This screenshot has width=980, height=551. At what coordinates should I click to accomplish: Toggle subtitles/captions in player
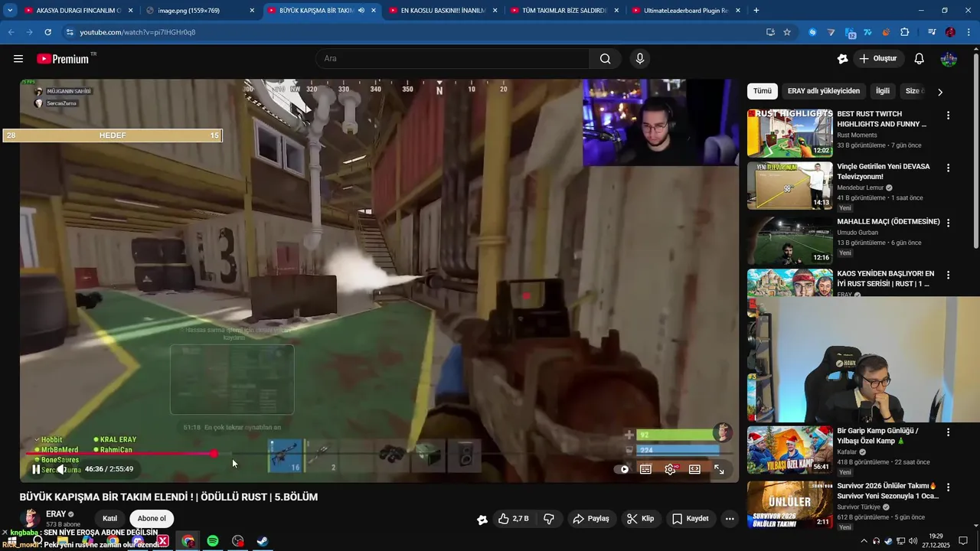click(x=645, y=469)
